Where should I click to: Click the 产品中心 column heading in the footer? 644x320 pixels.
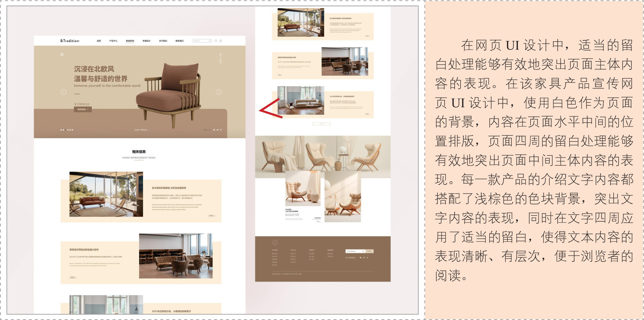coord(293,250)
